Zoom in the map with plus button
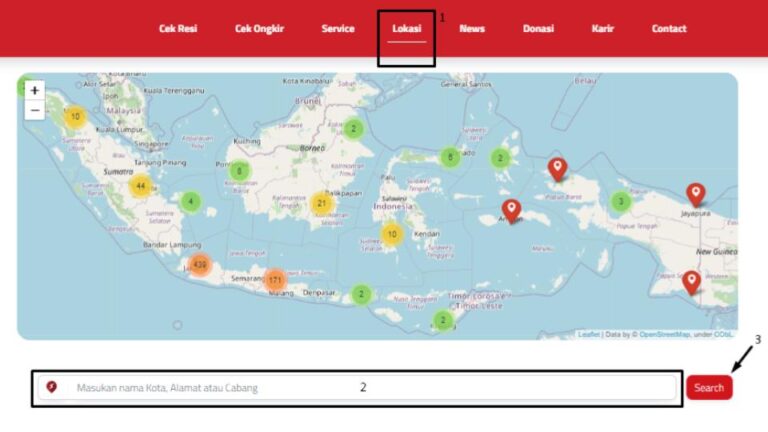Viewport: 768px width, 432px height. (x=35, y=90)
